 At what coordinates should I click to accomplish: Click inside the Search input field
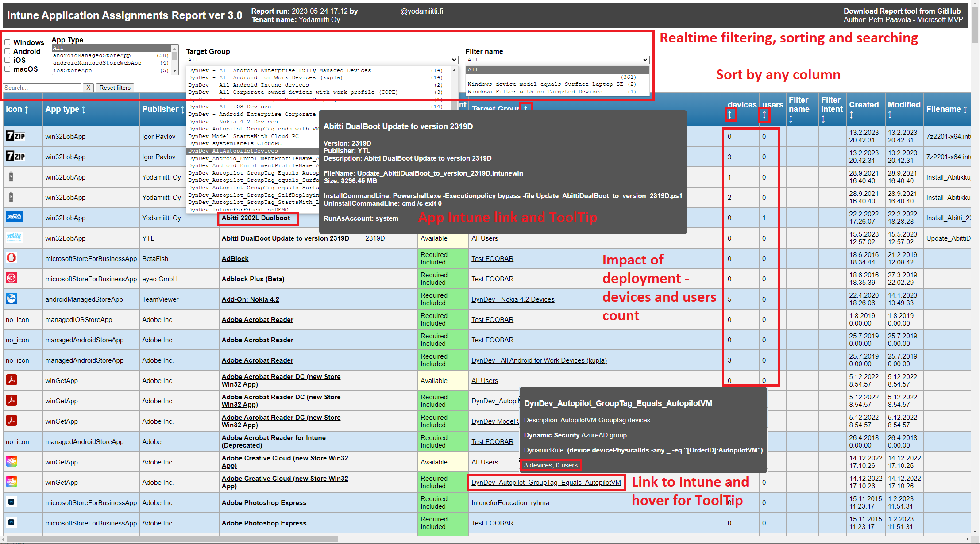tap(42, 88)
